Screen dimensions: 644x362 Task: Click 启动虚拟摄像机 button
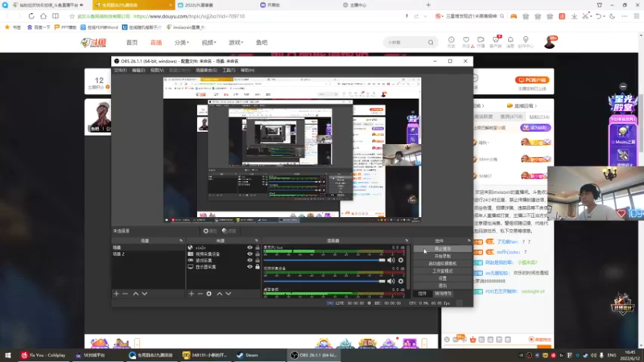[442, 264]
